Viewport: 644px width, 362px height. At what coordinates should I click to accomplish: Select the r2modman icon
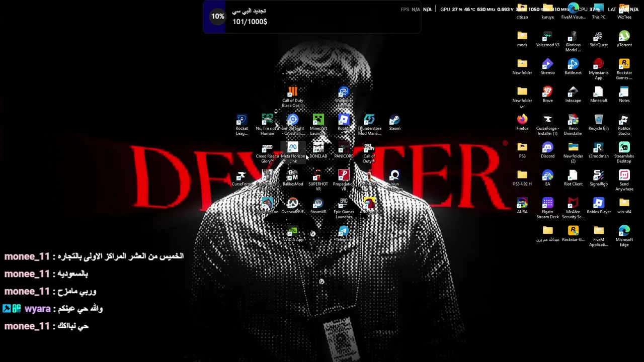pyautogui.click(x=599, y=150)
